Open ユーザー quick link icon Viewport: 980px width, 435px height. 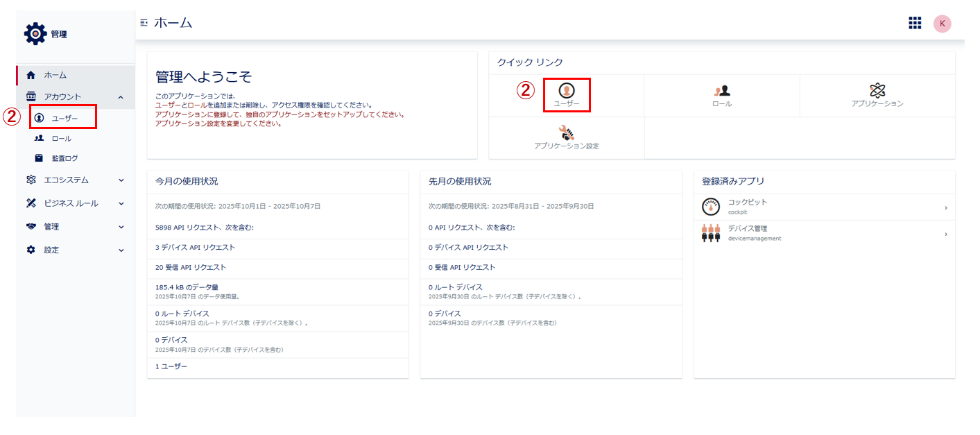point(567,90)
